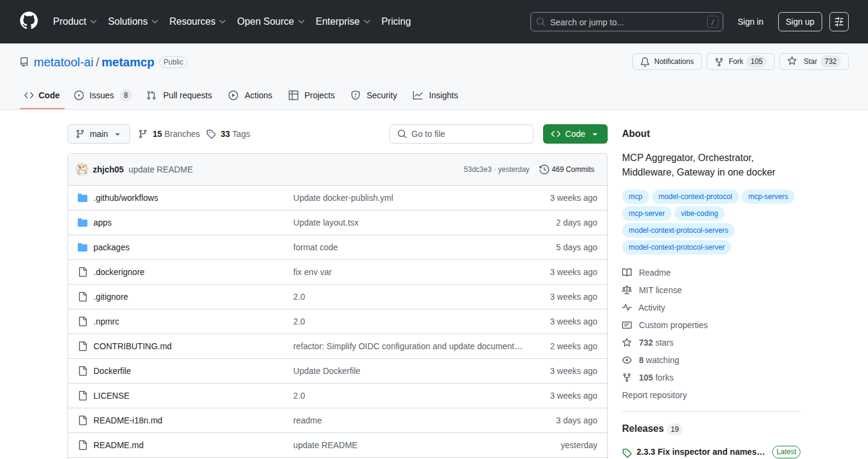Select the mcp-servers topic tag
The height and width of the screenshot is (459, 868).
point(768,197)
